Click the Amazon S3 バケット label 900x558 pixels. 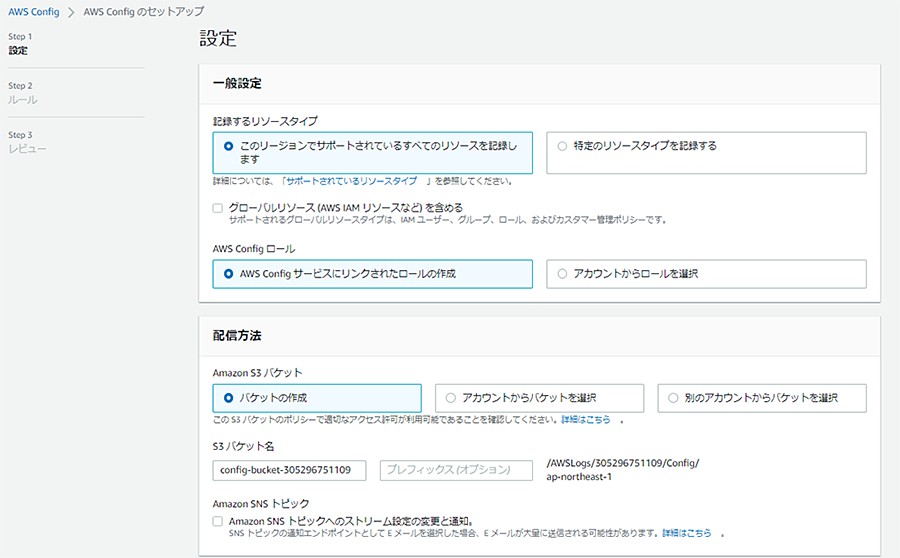[258, 373]
